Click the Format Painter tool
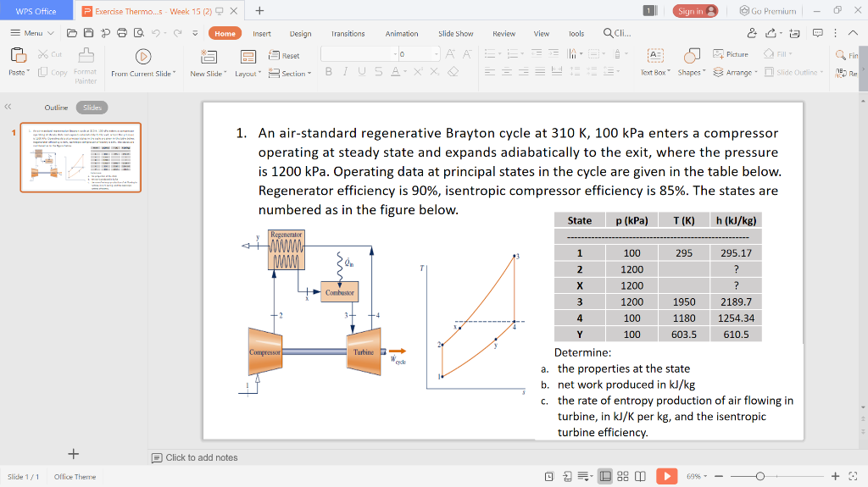Viewport: 868px width, 487px height. (x=86, y=65)
